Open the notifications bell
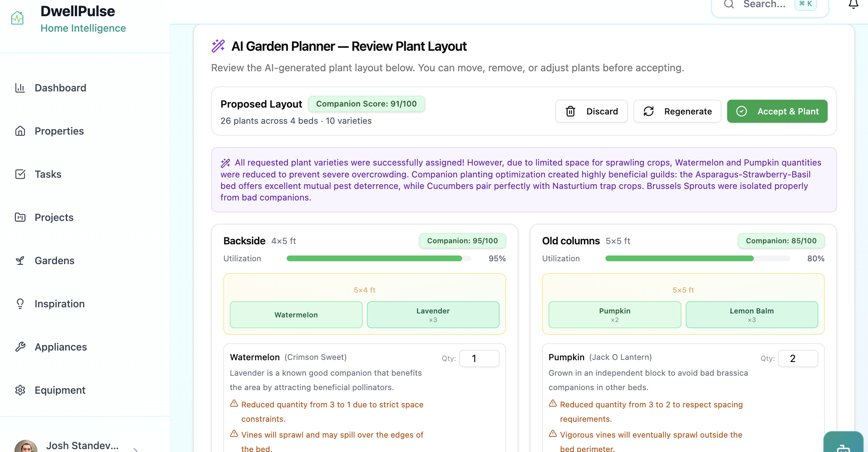Image resolution: width=868 pixels, height=452 pixels. 853,4
